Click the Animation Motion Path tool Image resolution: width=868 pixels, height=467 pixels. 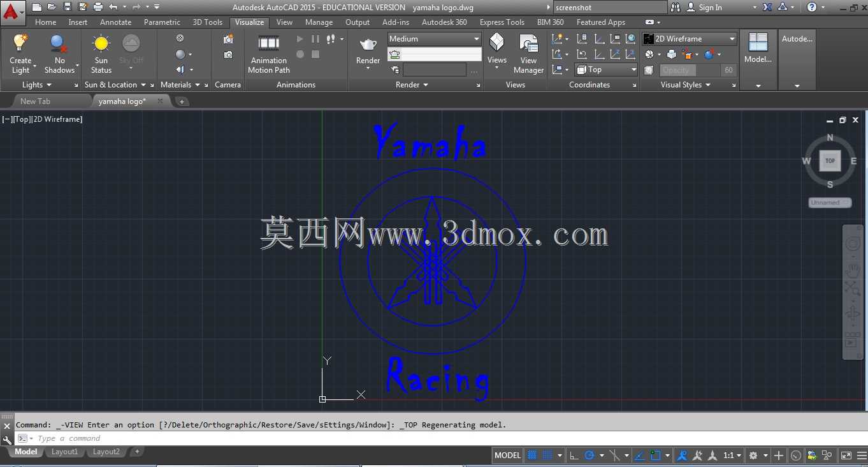269,54
